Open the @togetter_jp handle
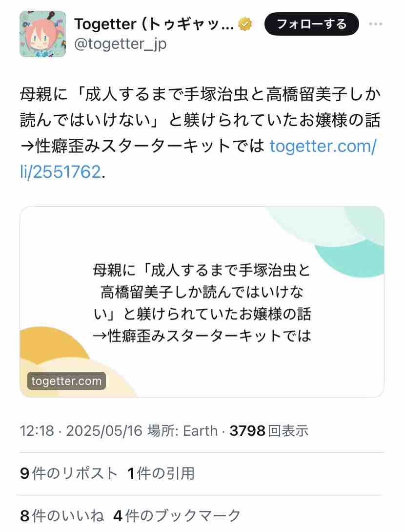Screen dimensions: 404x532 pos(121,44)
